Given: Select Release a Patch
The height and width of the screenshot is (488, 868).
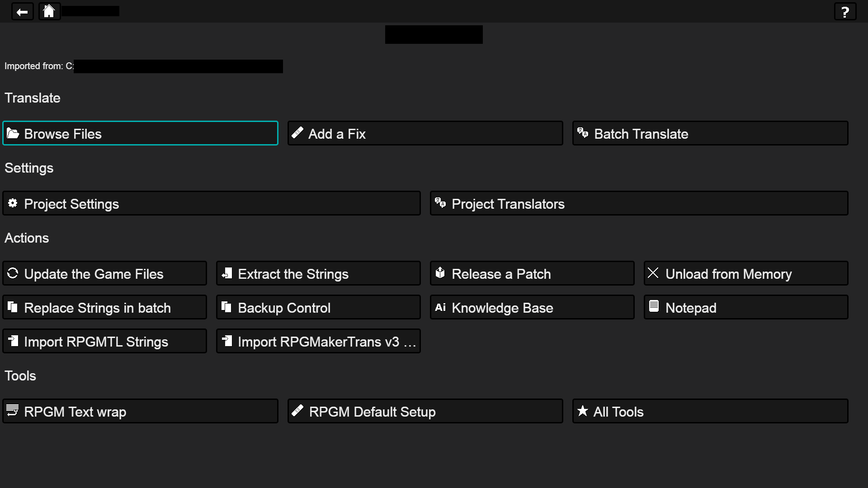Looking at the screenshot, I should coord(532,273).
